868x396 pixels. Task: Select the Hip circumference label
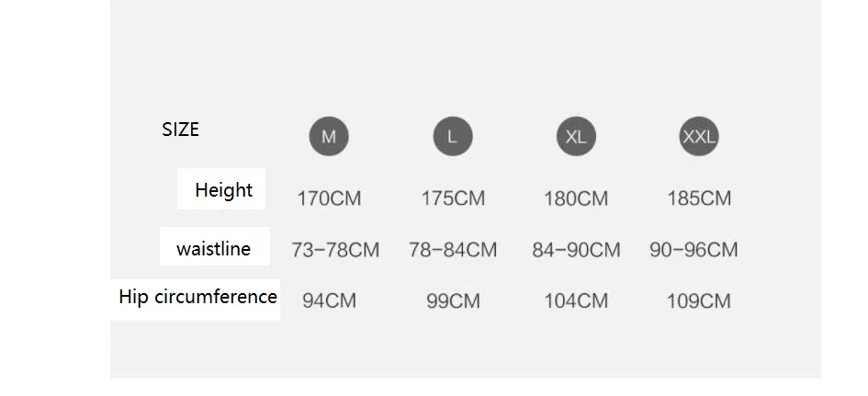(x=197, y=297)
